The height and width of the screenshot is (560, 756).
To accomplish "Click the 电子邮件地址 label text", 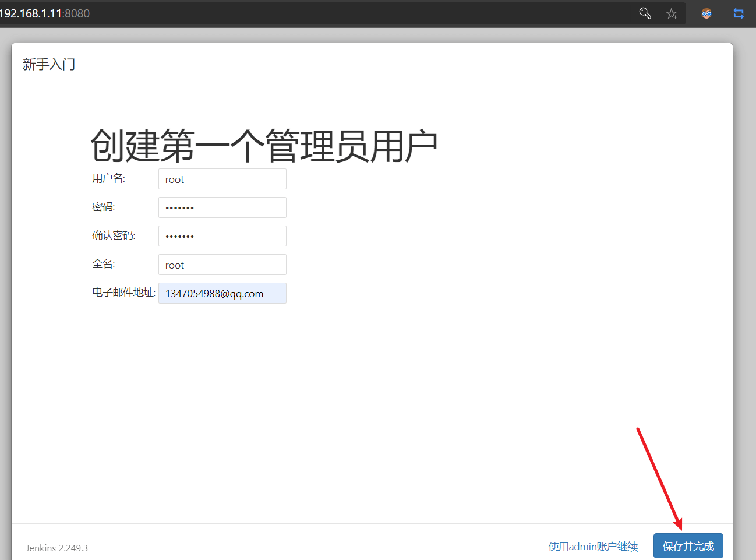I will [123, 292].
